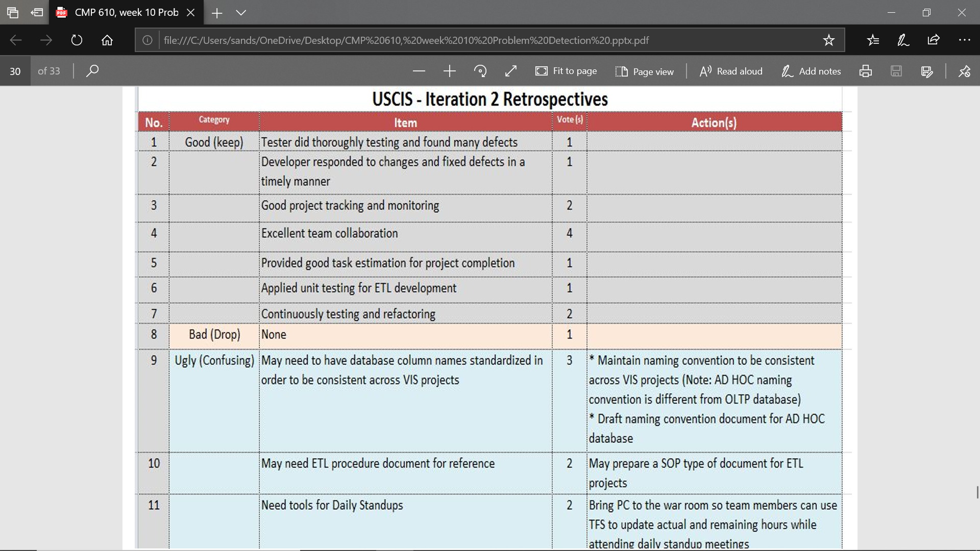Image resolution: width=980 pixels, height=551 pixels.
Task: Select the 'None' item in row 8
Action: pos(274,335)
